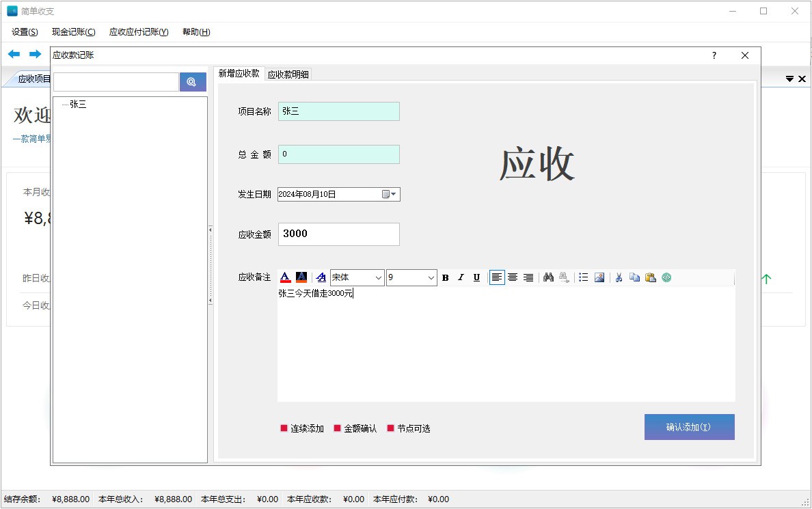Switch to the 应收款明细 tab
812x509 pixels.
288,74
